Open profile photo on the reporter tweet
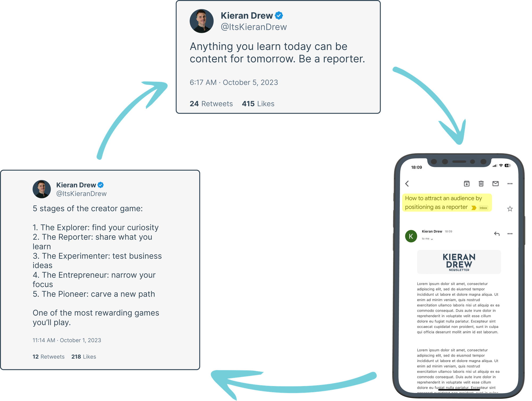The height and width of the screenshot is (401, 532). 202,21
